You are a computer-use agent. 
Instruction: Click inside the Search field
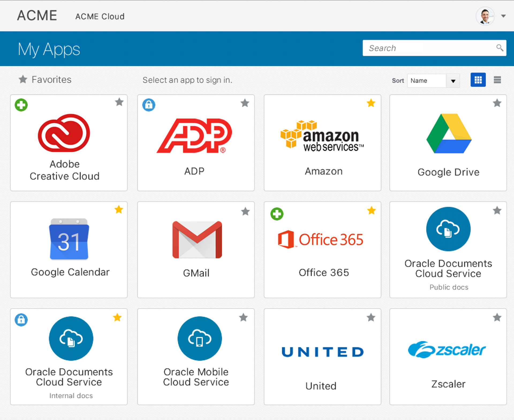[x=434, y=48]
